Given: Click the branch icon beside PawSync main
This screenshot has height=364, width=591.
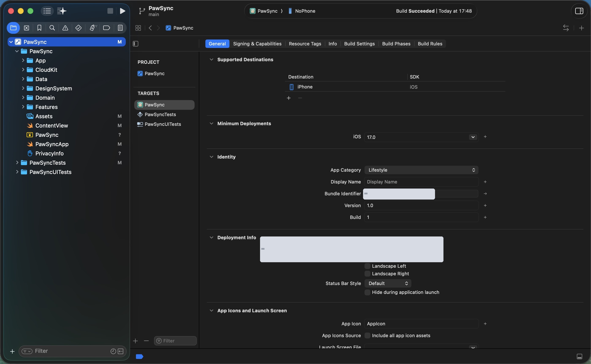Looking at the screenshot, I should click(142, 11).
